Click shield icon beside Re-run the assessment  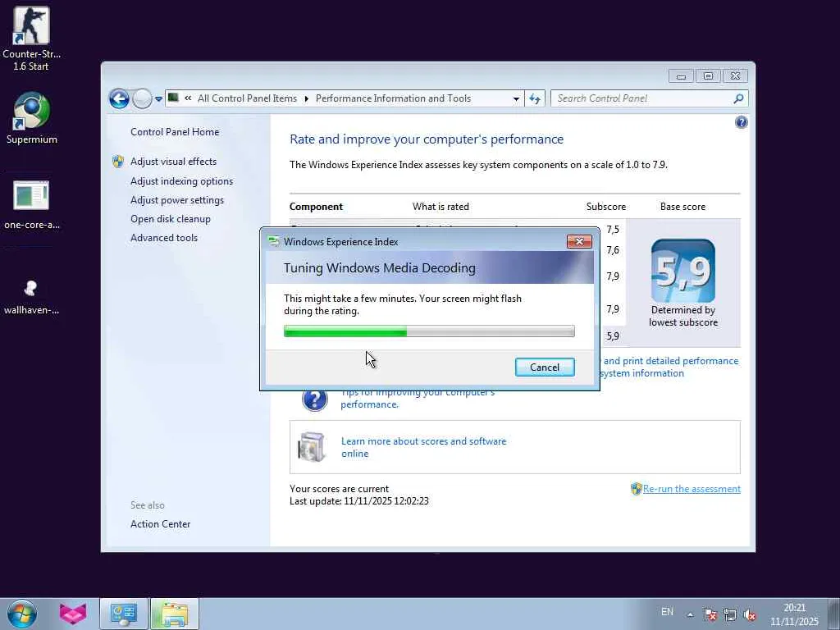(x=636, y=489)
